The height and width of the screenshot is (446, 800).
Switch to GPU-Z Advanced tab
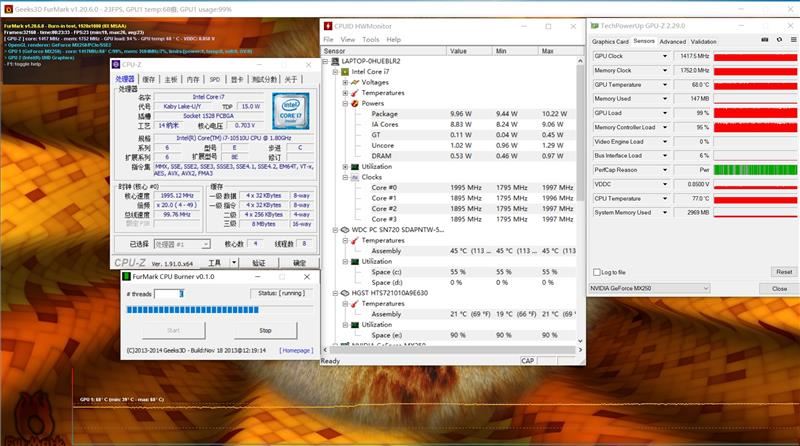[x=672, y=42]
